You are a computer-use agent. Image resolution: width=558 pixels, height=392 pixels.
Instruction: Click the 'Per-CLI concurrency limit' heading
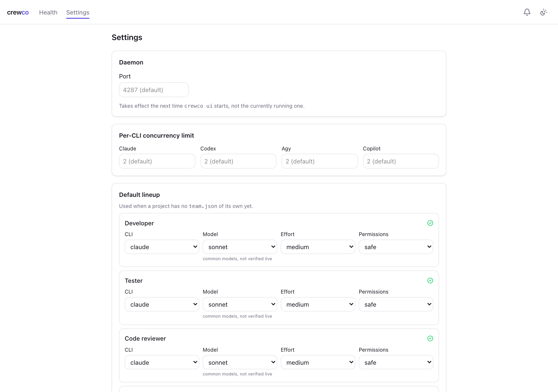click(156, 136)
